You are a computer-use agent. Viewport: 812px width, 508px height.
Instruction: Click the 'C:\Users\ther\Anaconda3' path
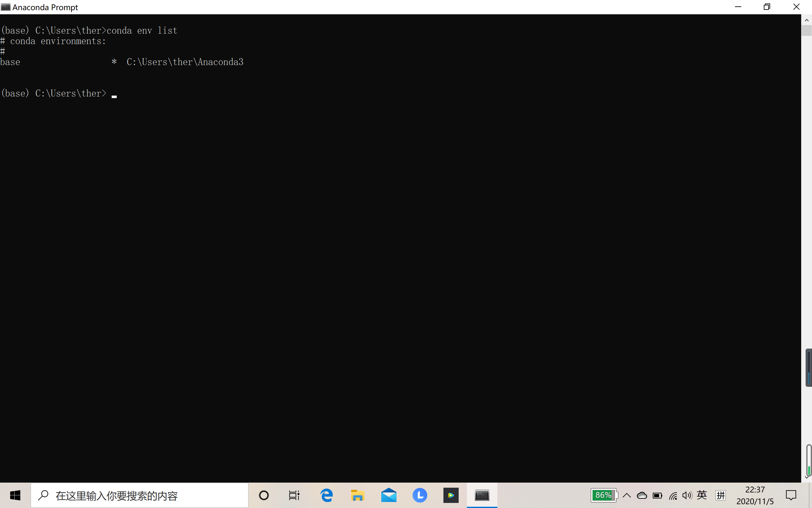[185, 62]
